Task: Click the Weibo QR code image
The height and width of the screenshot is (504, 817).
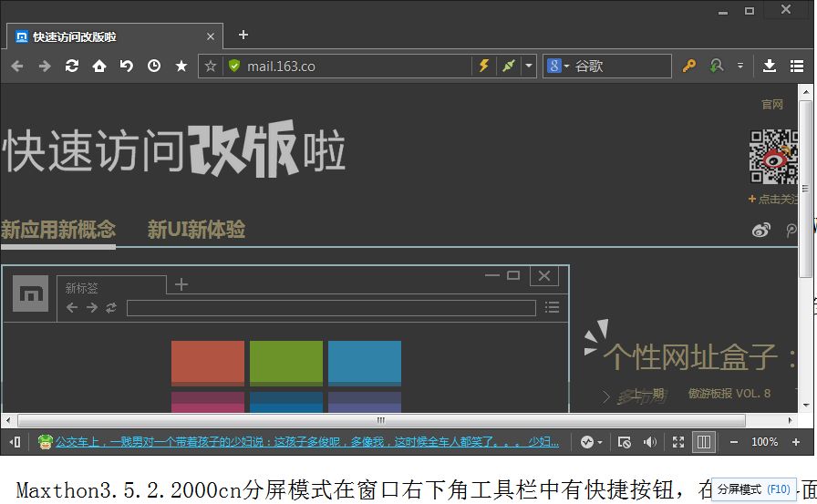Action: click(x=774, y=156)
